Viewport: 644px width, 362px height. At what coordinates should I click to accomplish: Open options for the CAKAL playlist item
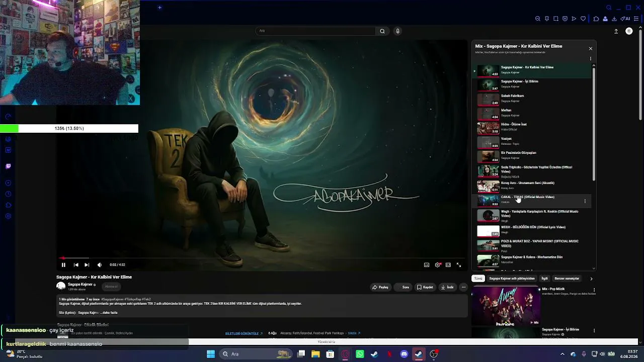(x=585, y=201)
